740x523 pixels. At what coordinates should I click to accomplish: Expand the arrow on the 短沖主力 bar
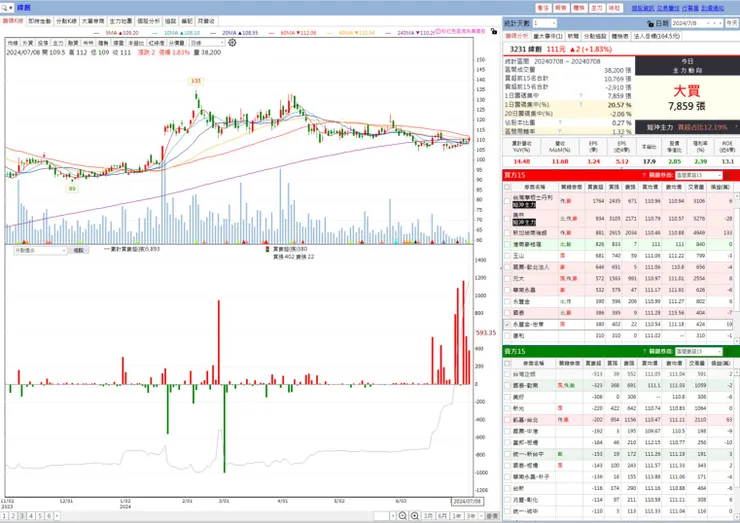coord(736,127)
